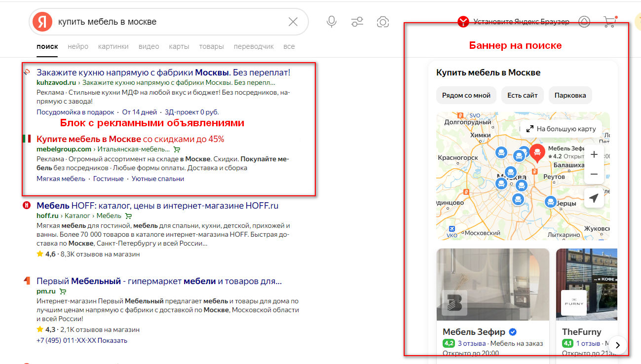The height and width of the screenshot is (364, 641).
Task: Start voice search with microphone icon
Action: [332, 22]
